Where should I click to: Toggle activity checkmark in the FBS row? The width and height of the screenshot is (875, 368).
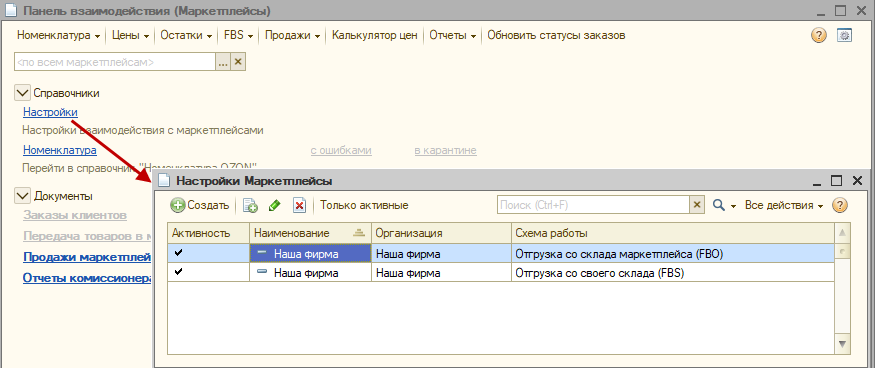(179, 272)
